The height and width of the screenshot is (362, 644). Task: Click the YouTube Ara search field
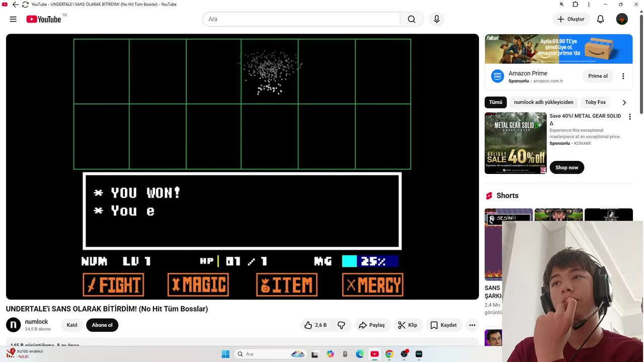[x=301, y=19]
